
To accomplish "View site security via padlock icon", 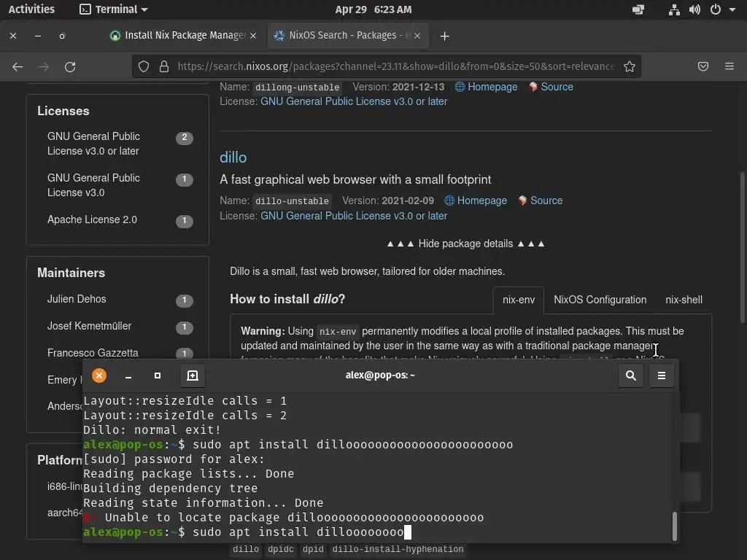I will click(164, 66).
